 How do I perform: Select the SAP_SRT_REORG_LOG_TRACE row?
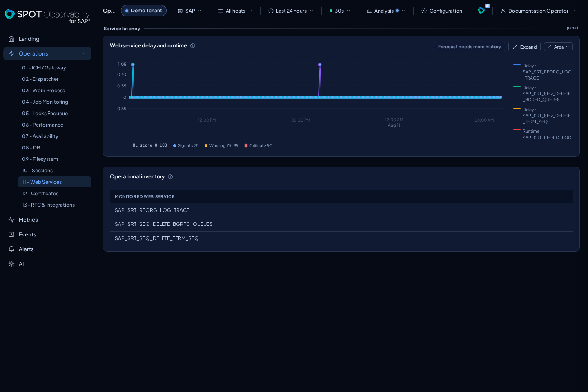pyautogui.click(x=341, y=210)
